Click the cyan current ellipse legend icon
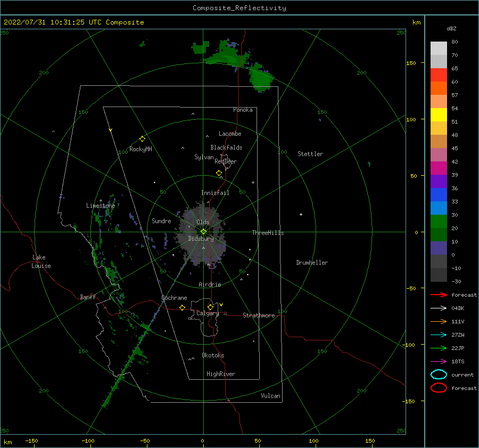The height and width of the screenshot is (448, 479). point(439,374)
